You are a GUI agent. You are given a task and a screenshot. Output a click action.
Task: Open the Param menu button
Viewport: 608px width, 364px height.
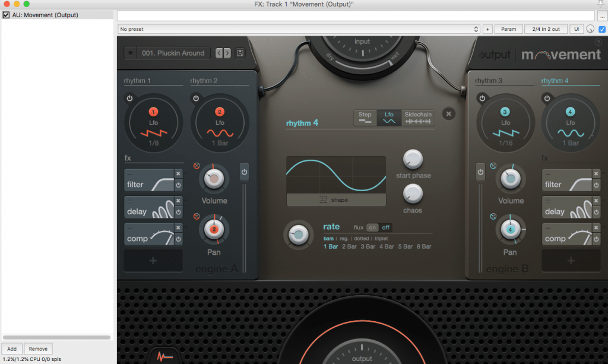(508, 29)
